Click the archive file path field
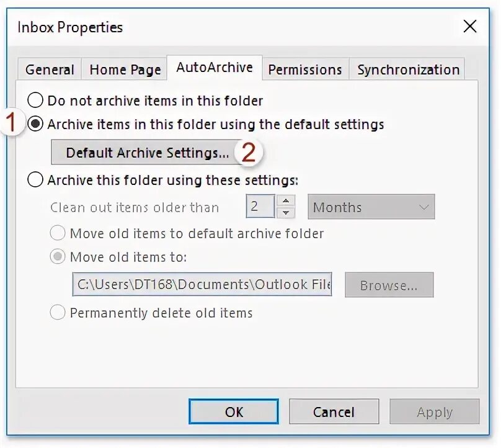This screenshot has height=448, width=501. 202,284
